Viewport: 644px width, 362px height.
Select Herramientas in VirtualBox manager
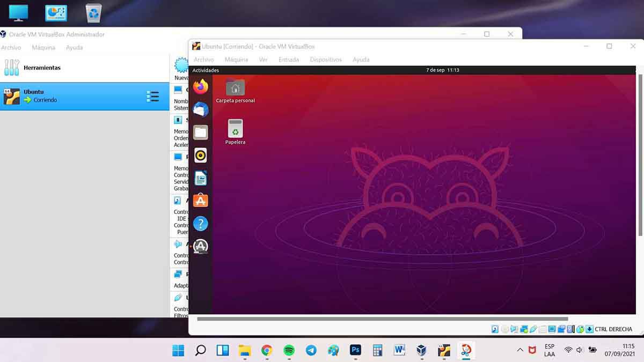[42, 68]
